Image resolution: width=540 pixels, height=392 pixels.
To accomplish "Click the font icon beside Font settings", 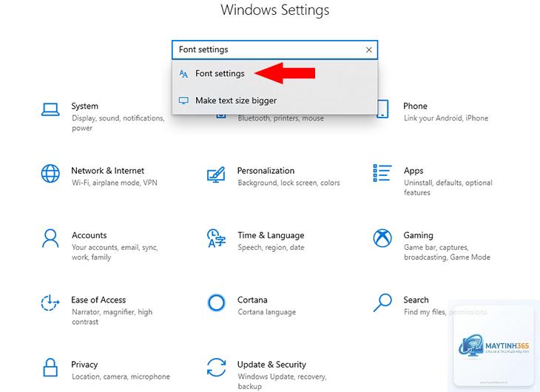I will coord(183,73).
